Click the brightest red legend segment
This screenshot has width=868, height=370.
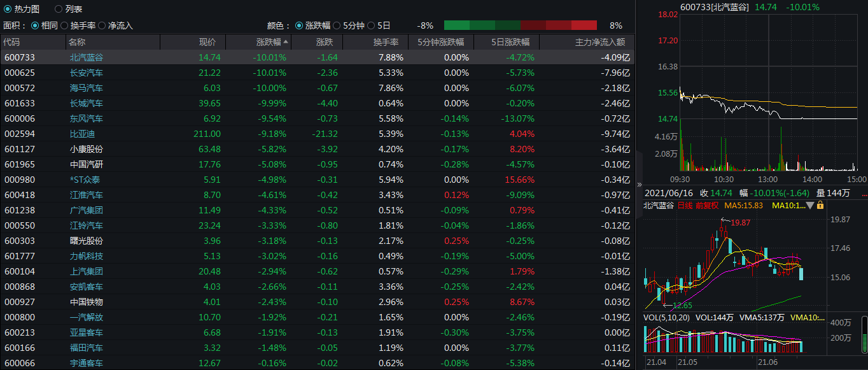pos(584,25)
